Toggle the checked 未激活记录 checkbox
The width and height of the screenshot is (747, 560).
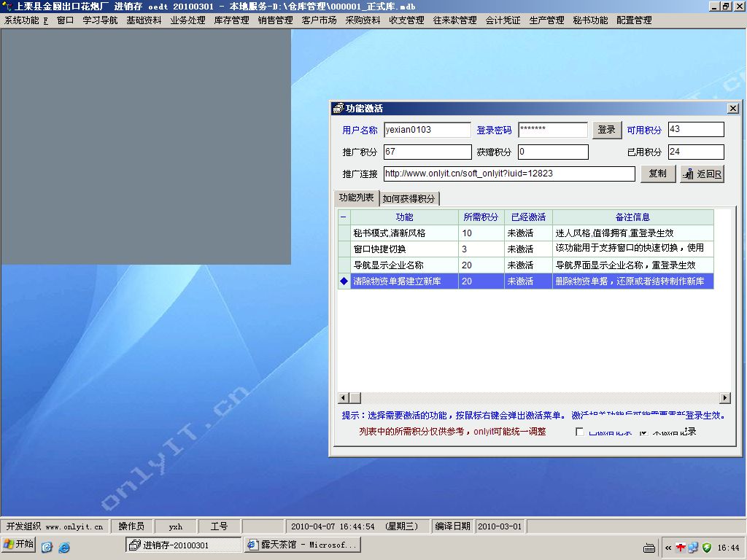click(643, 432)
